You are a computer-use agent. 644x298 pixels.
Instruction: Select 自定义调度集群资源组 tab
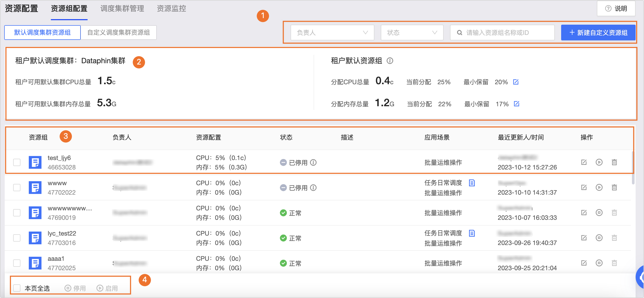point(119,33)
